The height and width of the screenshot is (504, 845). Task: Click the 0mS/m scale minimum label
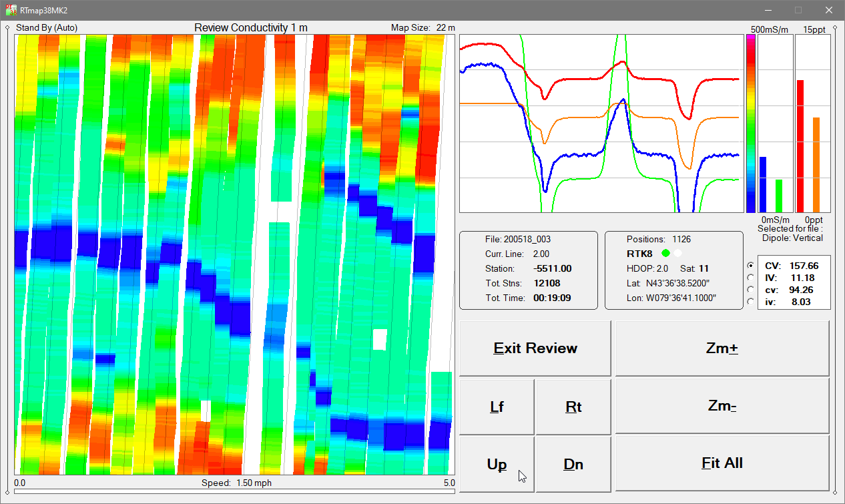pos(776,220)
